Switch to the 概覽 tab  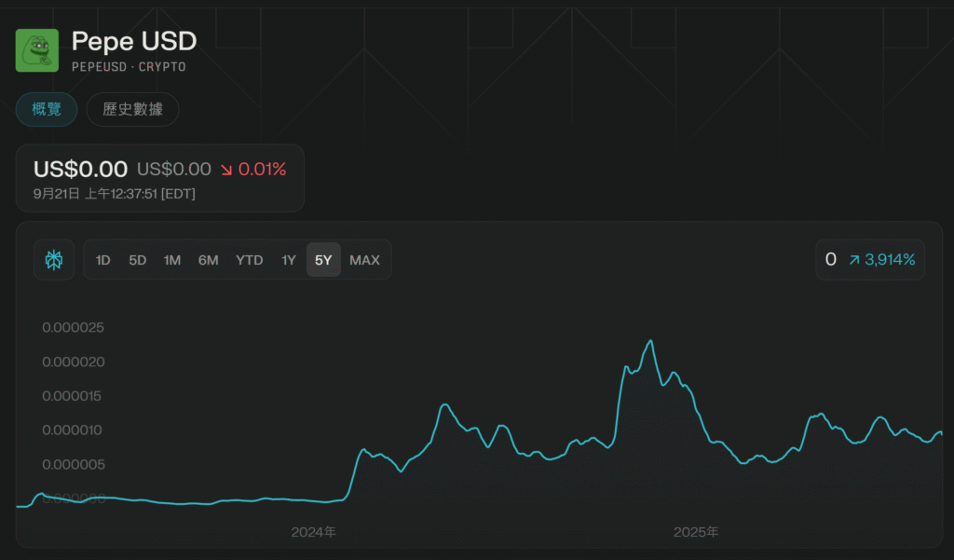pyautogui.click(x=47, y=110)
